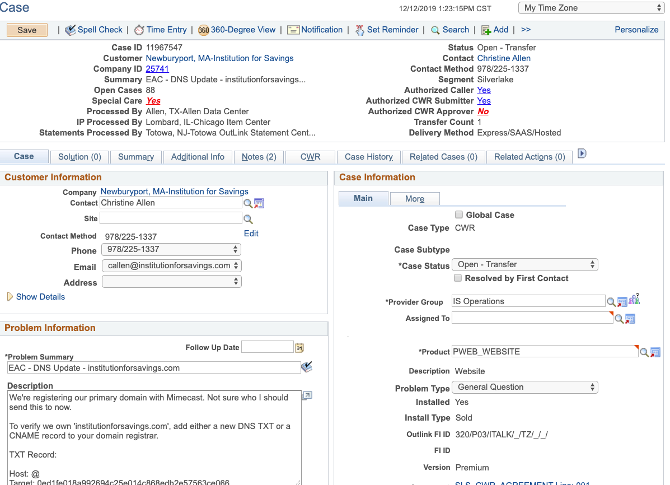Viewport: 670px width, 485px height.
Task: Switch to the Case History tab
Action: click(368, 157)
